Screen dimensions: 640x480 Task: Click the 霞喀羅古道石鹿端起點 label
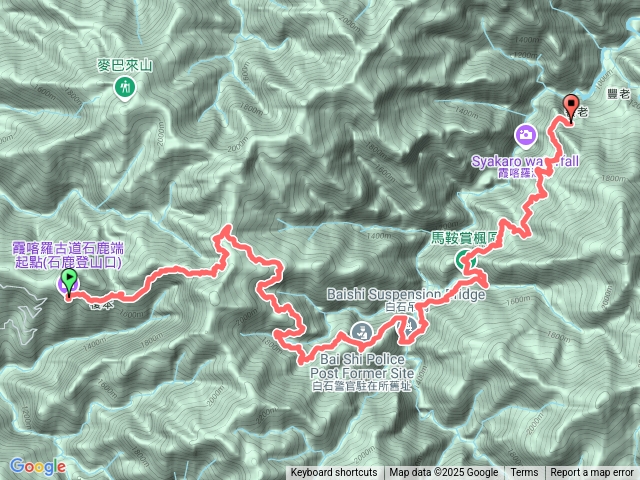click(x=68, y=255)
